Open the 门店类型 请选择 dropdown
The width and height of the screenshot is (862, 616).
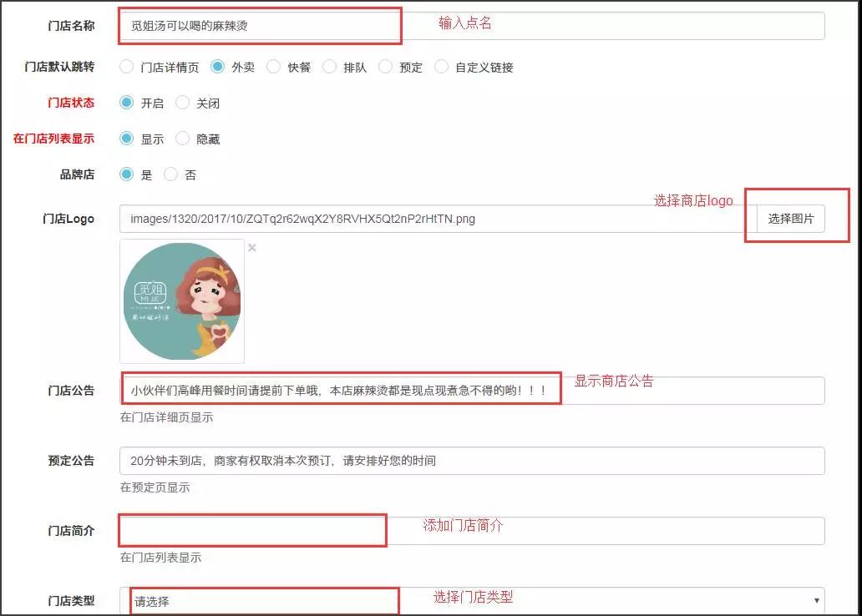coord(472,601)
